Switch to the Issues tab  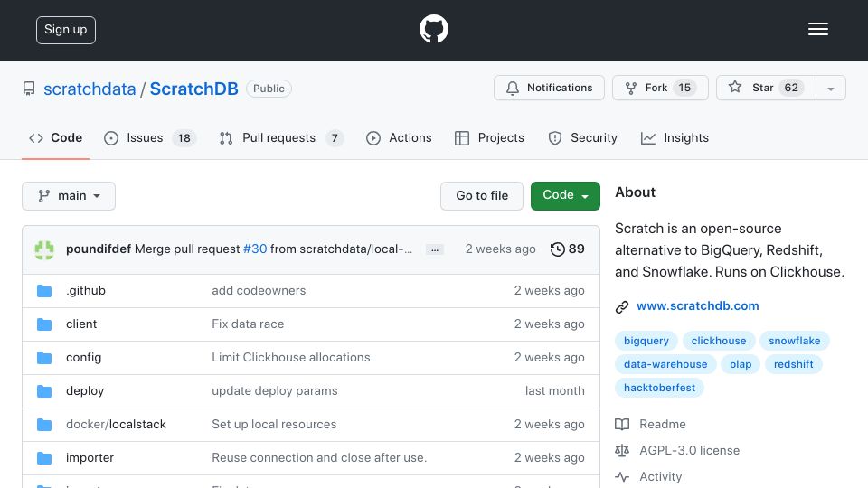pyautogui.click(x=149, y=137)
